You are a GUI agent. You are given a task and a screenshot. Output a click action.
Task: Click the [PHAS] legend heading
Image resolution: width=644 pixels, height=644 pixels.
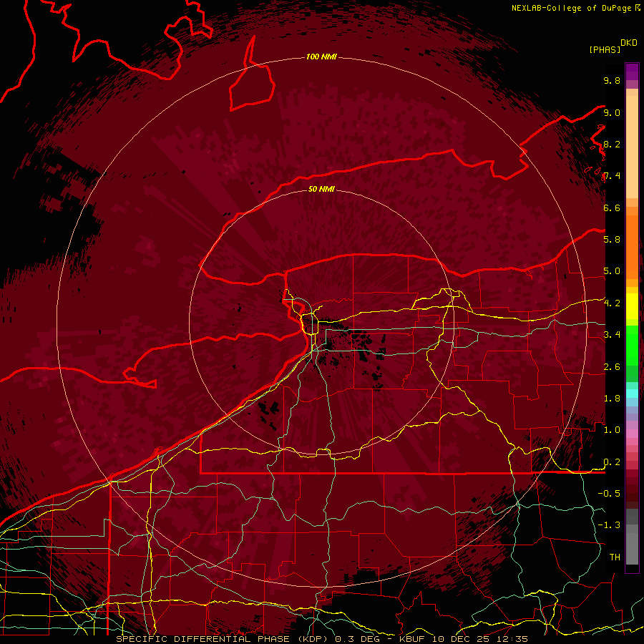click(x=605, y=49)
